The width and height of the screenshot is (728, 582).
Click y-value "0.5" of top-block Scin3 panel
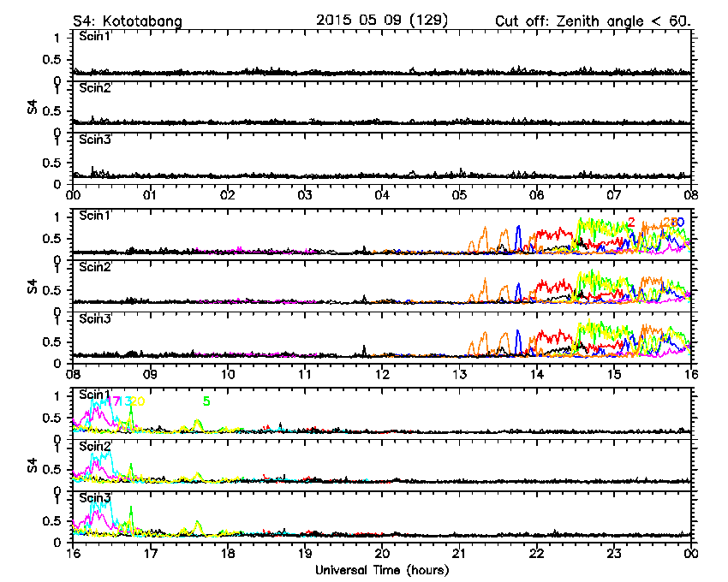pyautogui.click(x=51, y=163)
